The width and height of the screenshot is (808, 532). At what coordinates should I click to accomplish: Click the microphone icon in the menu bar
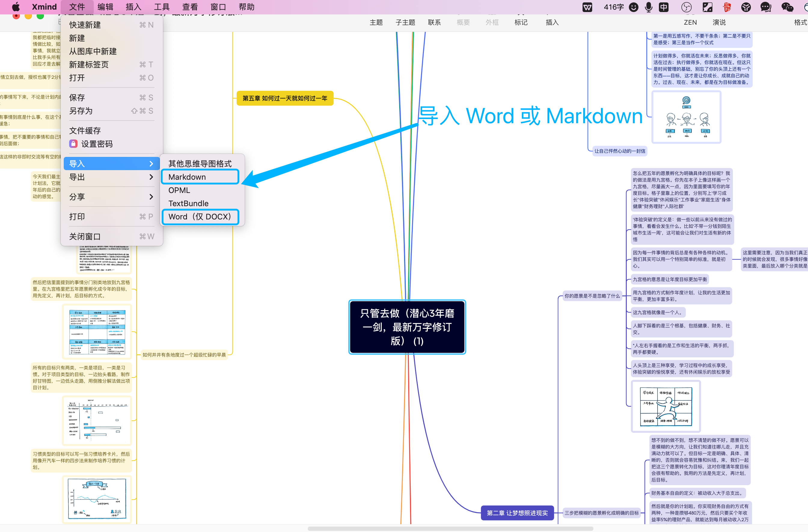[x=648, y=7]
